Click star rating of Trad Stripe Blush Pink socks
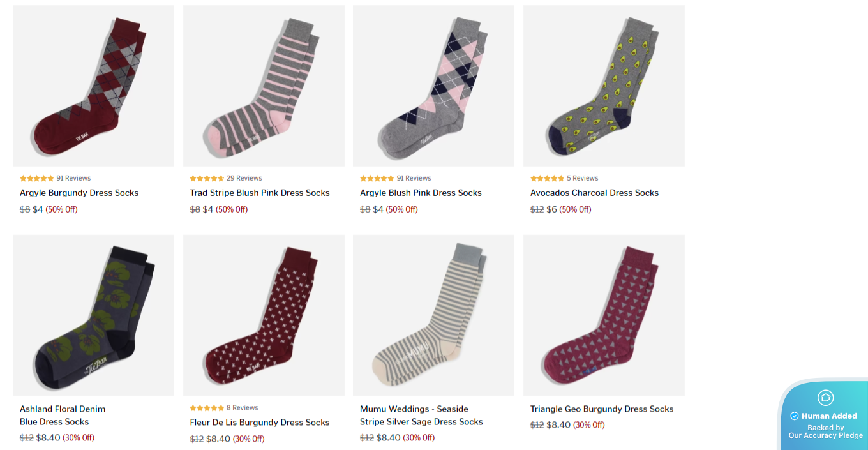Viewport: 868px width, 450px height. tap(207, 179)
